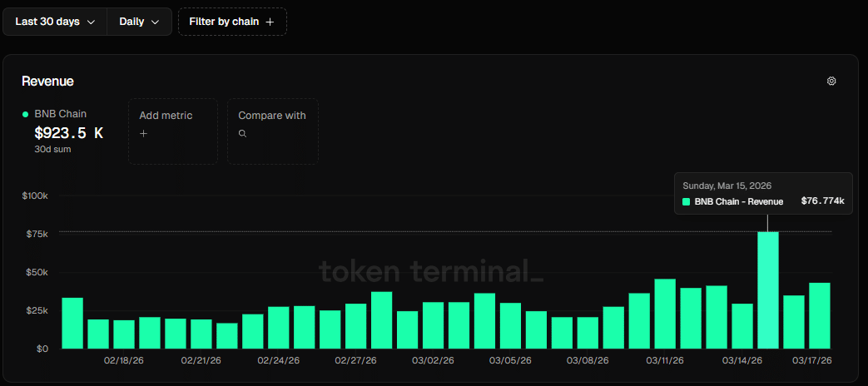Click the Filter by chain button
Screen dimensions: 868x386
click(x=232, y=22)
